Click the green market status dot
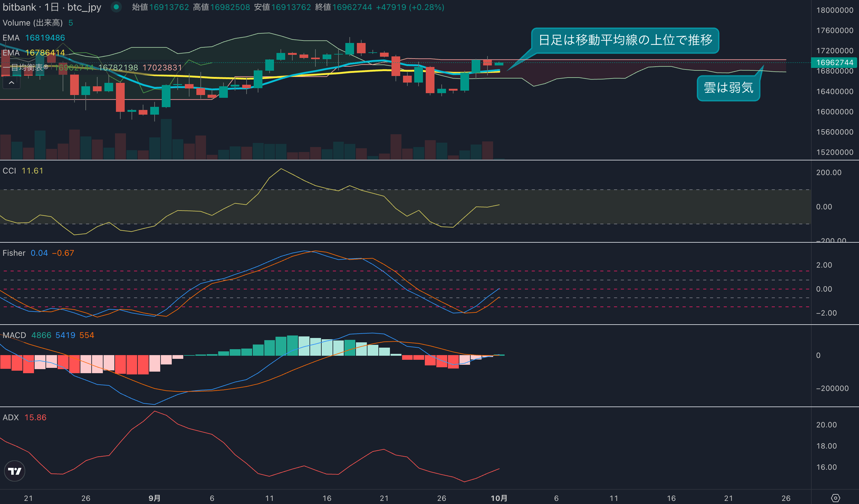Screen dimensions: 859x504 point(116,7)
